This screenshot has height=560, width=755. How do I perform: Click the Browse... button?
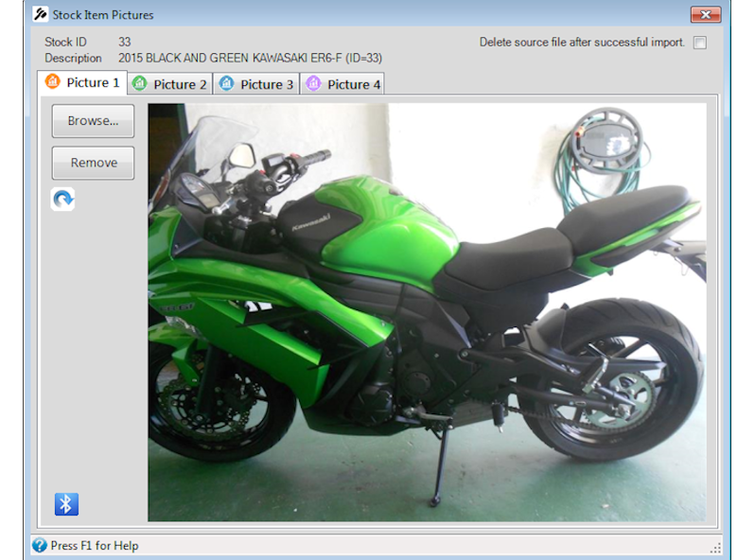(x=93, y=121)
